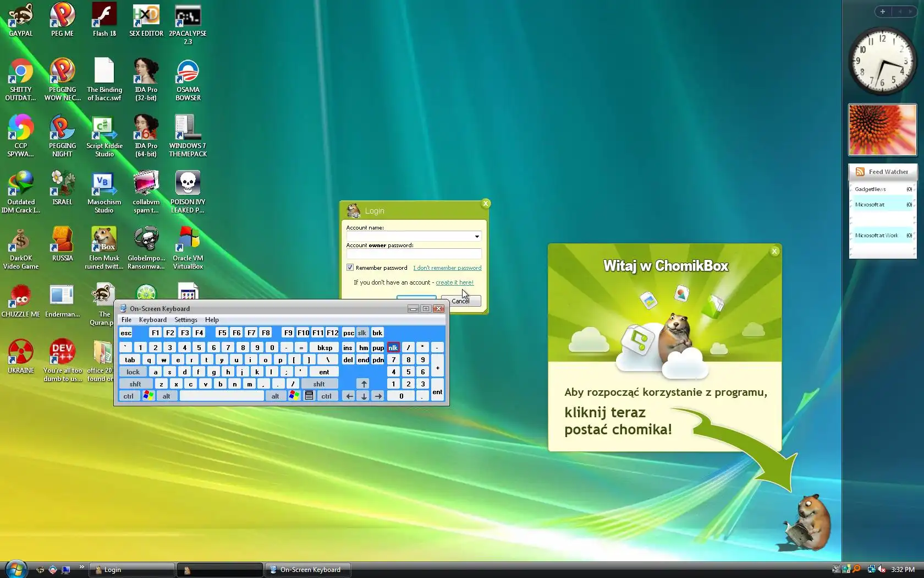
Task: Open the Flash 18 desktop shortcut
Action: (x=104, y=20)
